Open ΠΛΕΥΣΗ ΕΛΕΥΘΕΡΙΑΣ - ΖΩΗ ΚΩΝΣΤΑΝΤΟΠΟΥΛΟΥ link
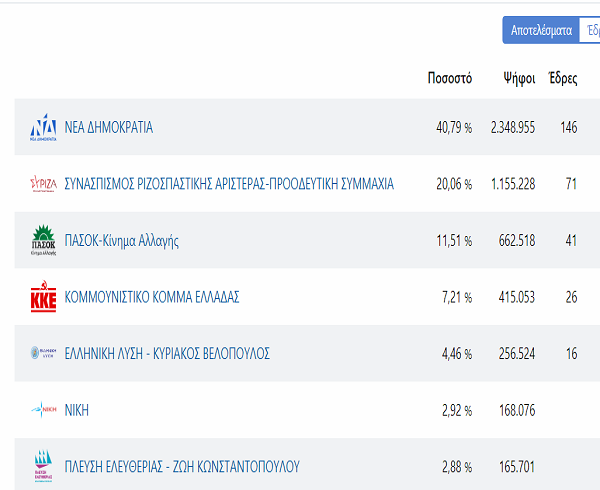 point(182,467)
